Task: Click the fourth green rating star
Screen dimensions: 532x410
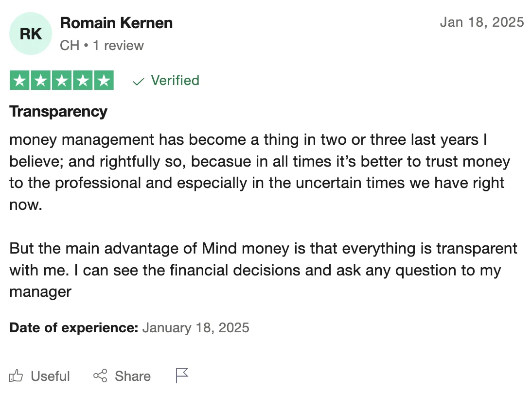Action: click(x=83, y=81)
